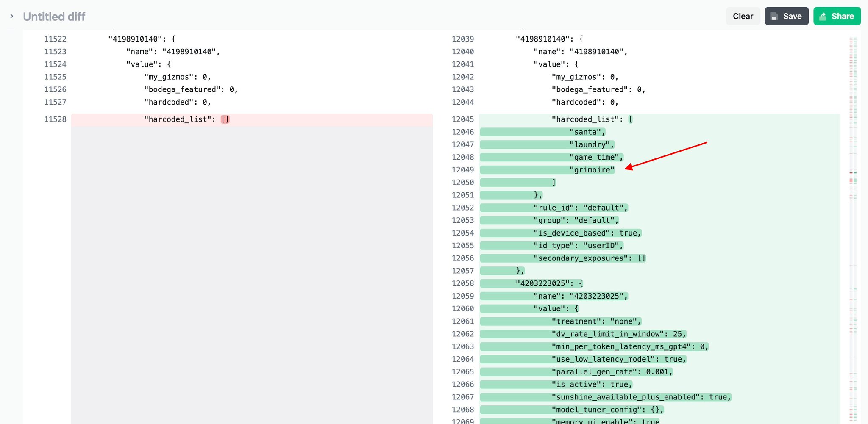Click the Save button
The width and height of the screenshot is (868, 424).
pyautogui.click(x=787, y=16)
